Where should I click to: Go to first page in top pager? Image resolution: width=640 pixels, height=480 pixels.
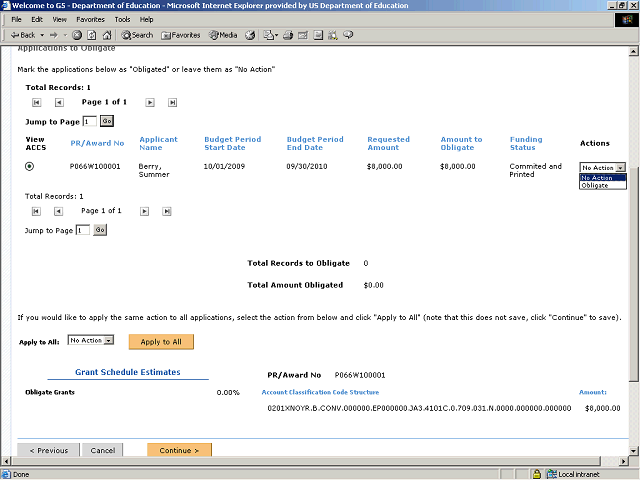click(x=36, y=102)
